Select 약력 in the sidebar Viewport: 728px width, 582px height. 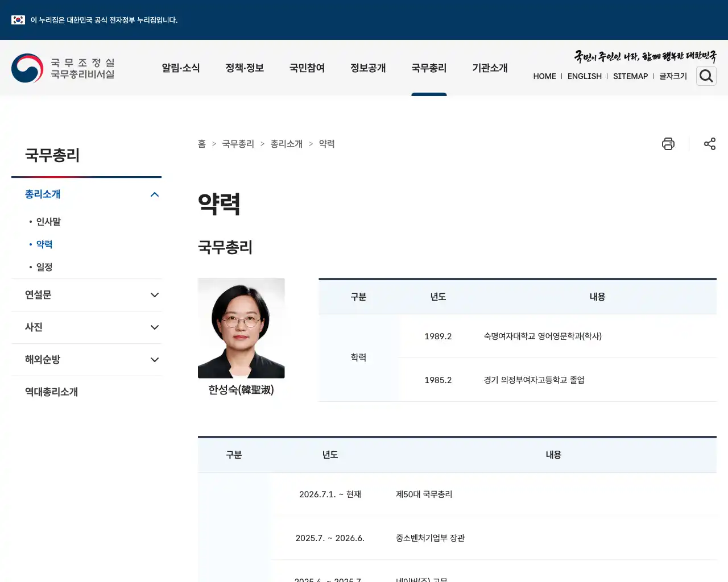click(44, 244)
